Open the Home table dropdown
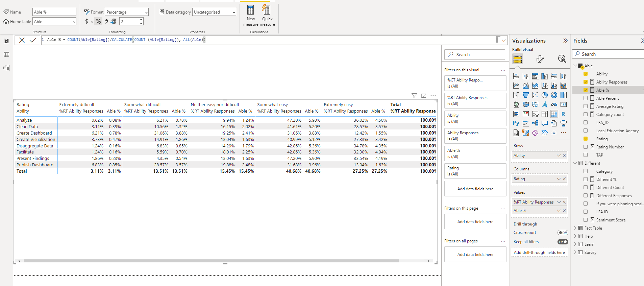644x286 pixels. coord(54,22)
